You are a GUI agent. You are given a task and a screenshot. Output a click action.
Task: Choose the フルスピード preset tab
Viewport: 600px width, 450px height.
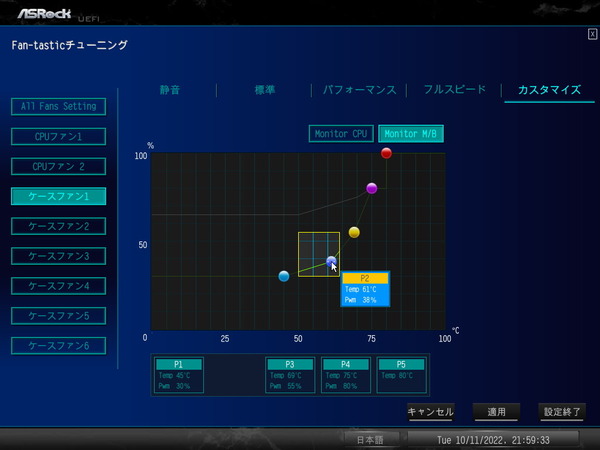454,90
